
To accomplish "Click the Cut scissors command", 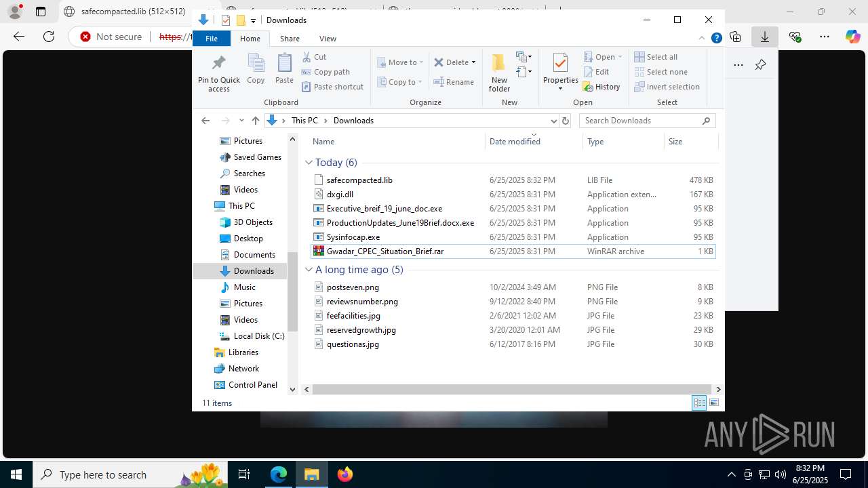I will click(314, 57).
